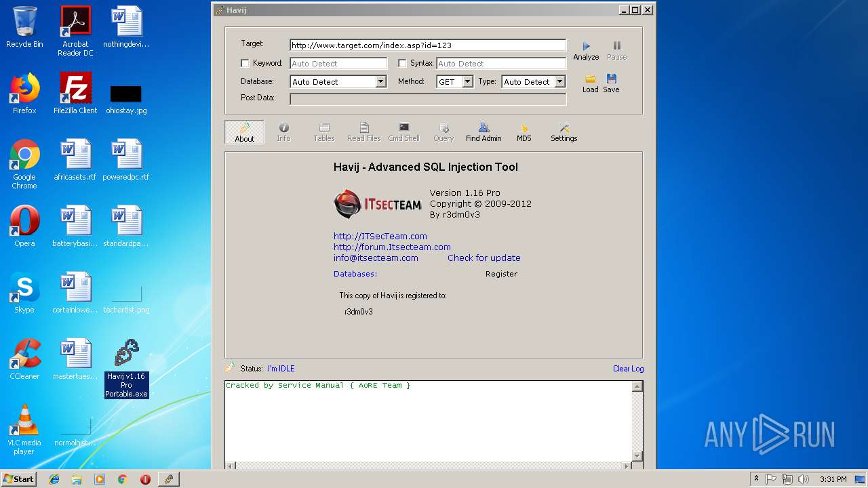Click the Load folder icon

point(591,79)
